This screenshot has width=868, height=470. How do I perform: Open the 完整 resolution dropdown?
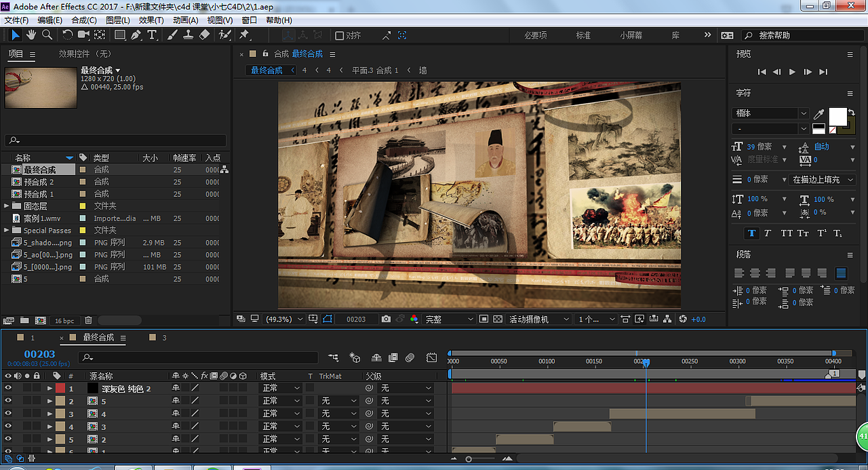pos(449,319)
